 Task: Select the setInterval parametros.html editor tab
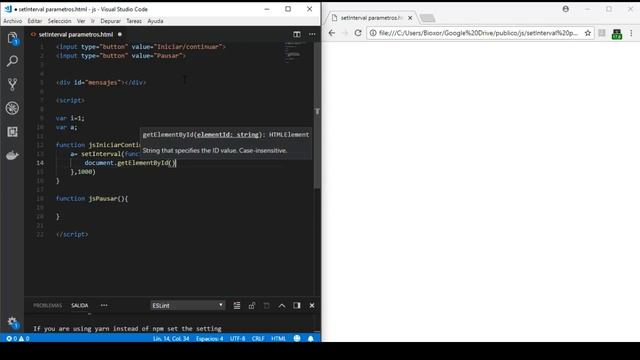[76, 34]
